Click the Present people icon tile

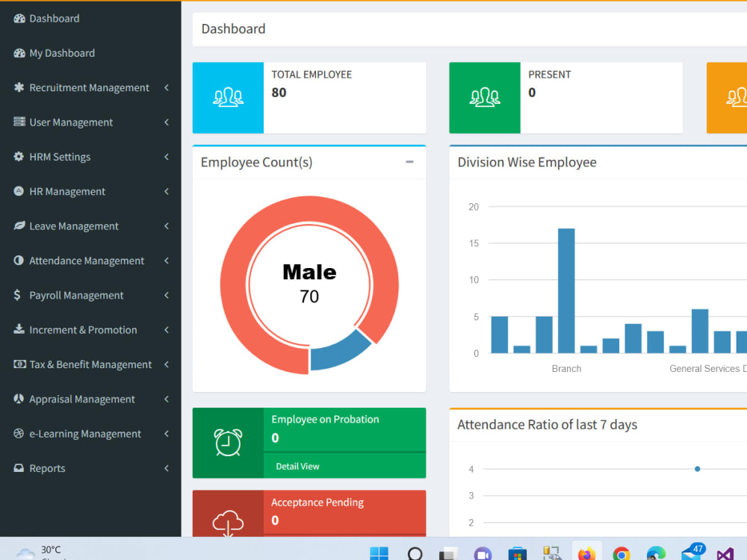(x=485, y=98)
